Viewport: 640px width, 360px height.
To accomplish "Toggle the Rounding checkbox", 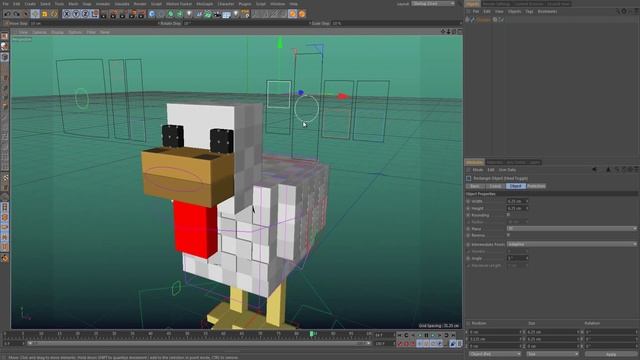I will pyautogui.click(x=509, y=215).
